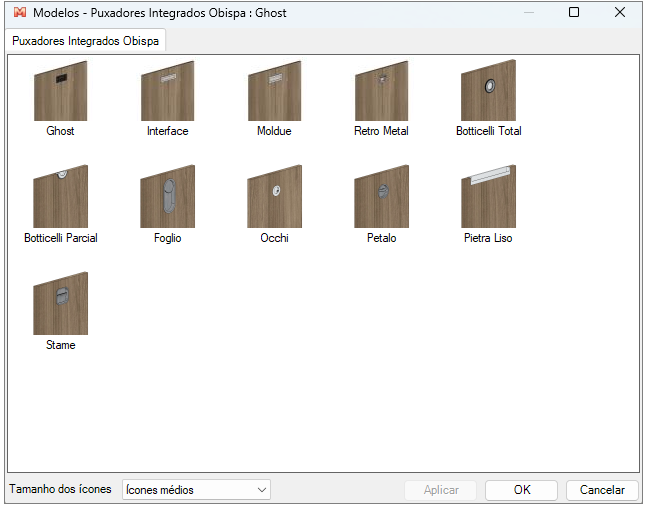Click the "Petalo" label text
Screen dimensions: 648x508
point(381,238)
